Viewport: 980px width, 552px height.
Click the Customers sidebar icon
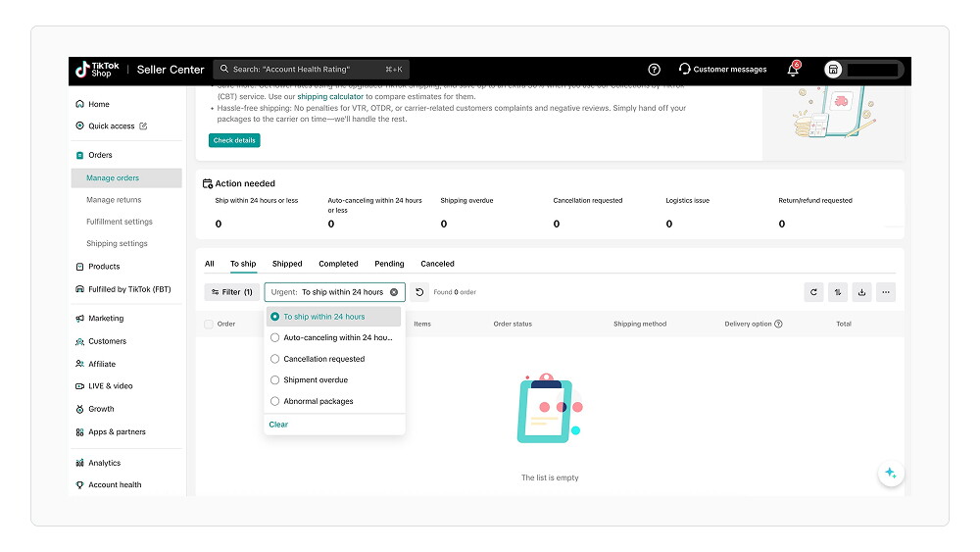79,341
